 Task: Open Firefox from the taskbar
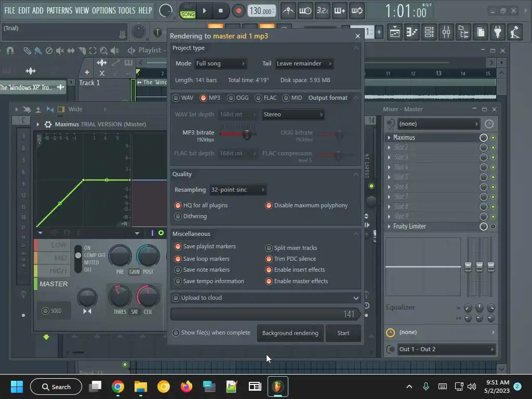click(x=187, y=387)
